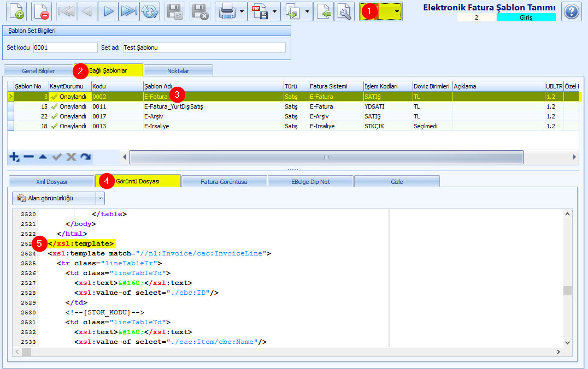Click the grid horizontal scrollbar left arrow

[125, 157]
